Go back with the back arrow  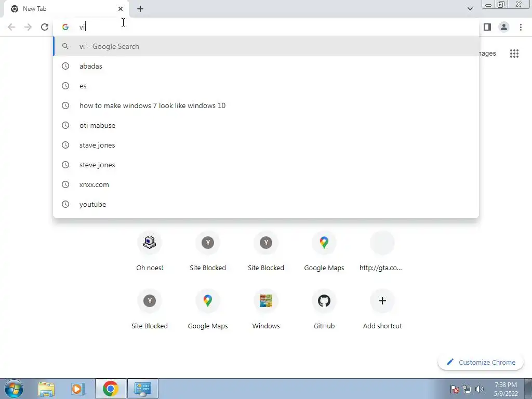(x=11, y=27)
